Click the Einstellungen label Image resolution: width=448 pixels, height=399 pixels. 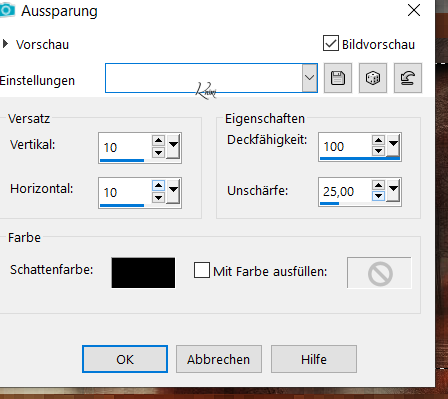tap(37, 81)
